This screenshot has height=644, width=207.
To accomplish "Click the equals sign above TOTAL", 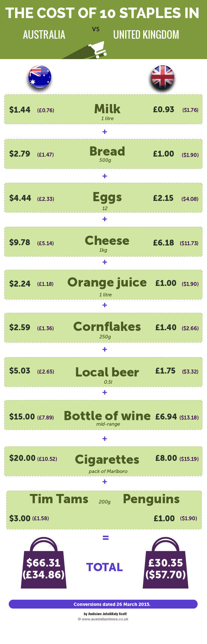I will 105,538.
